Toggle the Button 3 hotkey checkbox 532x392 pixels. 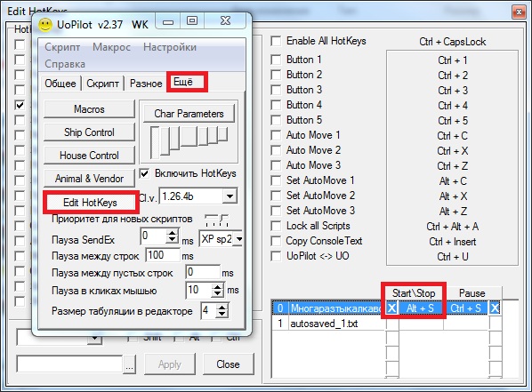click(276, 90)
